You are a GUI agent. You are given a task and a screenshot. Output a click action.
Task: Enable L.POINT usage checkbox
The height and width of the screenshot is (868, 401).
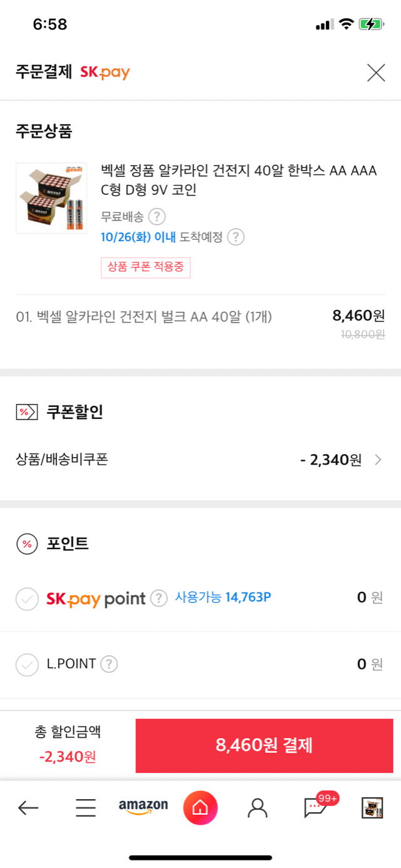(27, 664)
